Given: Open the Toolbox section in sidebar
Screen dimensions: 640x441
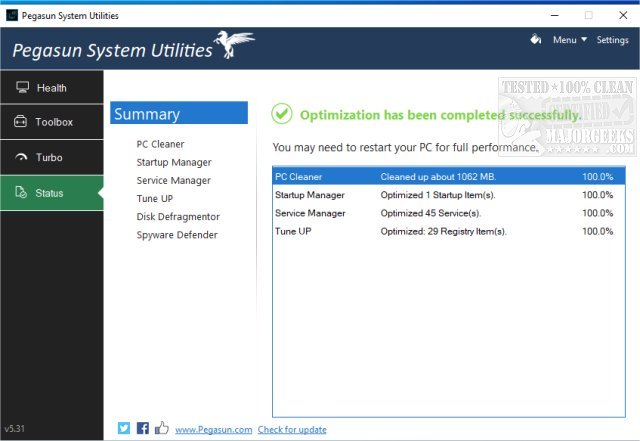Looking at the screenshot, I should point(52,122).
